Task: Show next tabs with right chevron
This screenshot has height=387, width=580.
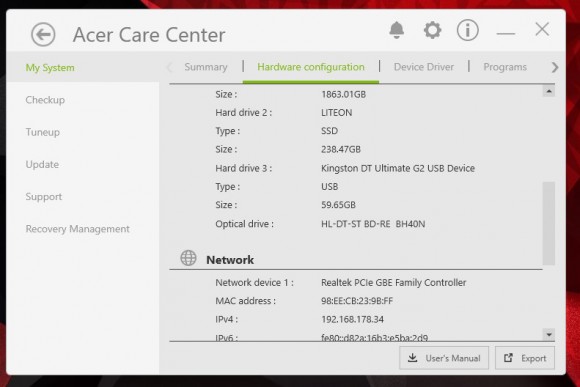Action: click(x=554, y=67)
